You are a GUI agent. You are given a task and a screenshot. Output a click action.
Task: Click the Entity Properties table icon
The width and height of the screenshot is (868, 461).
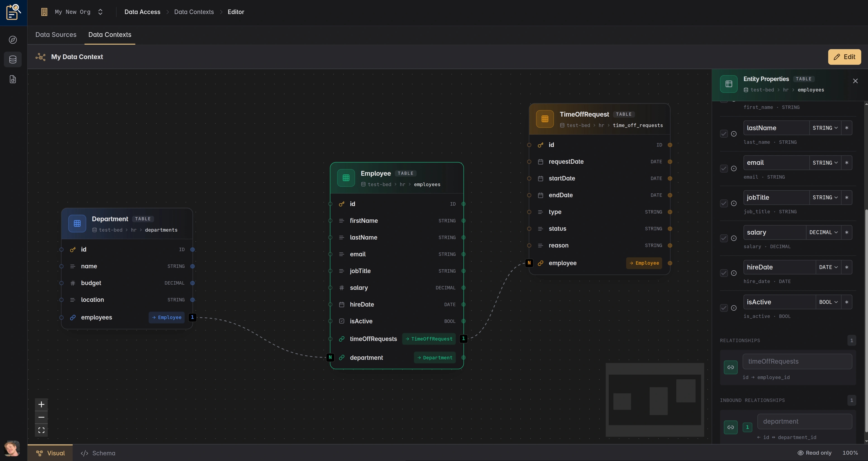click(729, 84)
